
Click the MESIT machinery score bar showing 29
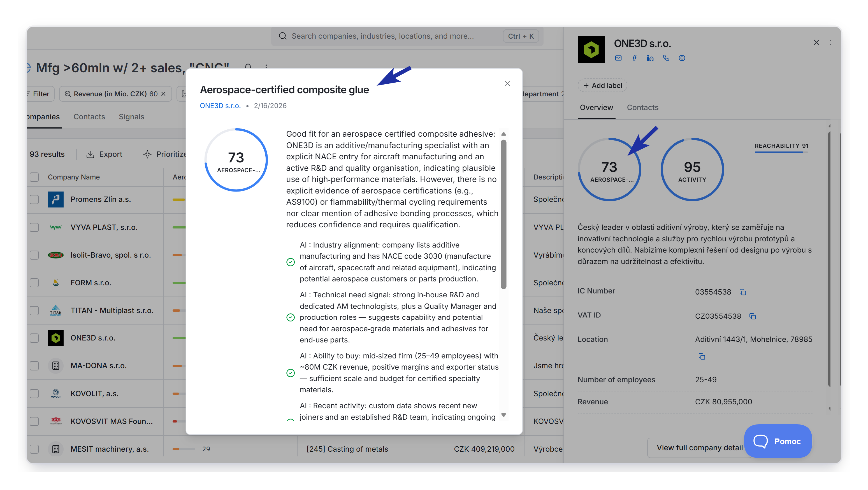coord(184,449)
